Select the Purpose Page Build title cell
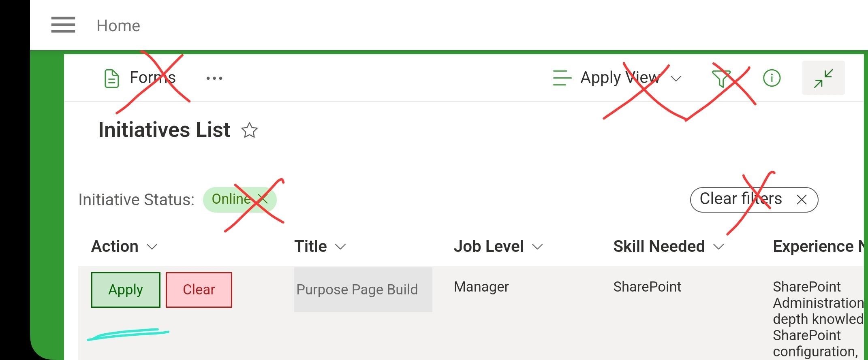The image size is (868, 360). (357, 290)
